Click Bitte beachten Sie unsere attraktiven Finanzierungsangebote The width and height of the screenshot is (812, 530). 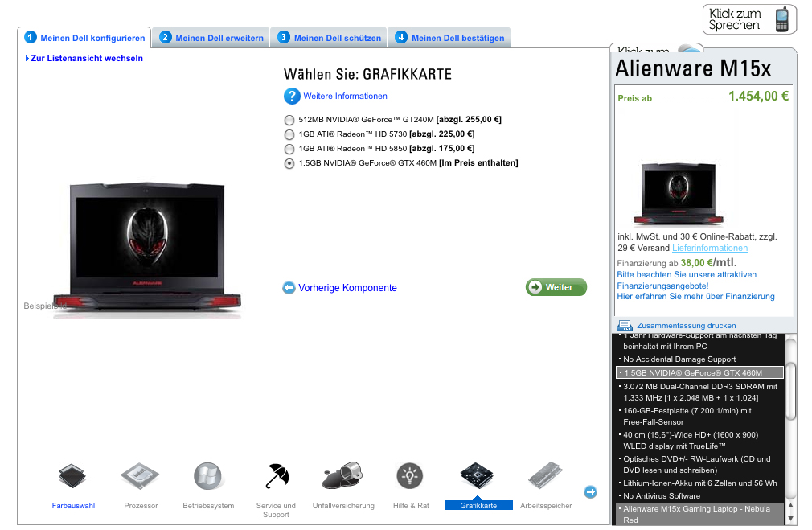point(687,280)
